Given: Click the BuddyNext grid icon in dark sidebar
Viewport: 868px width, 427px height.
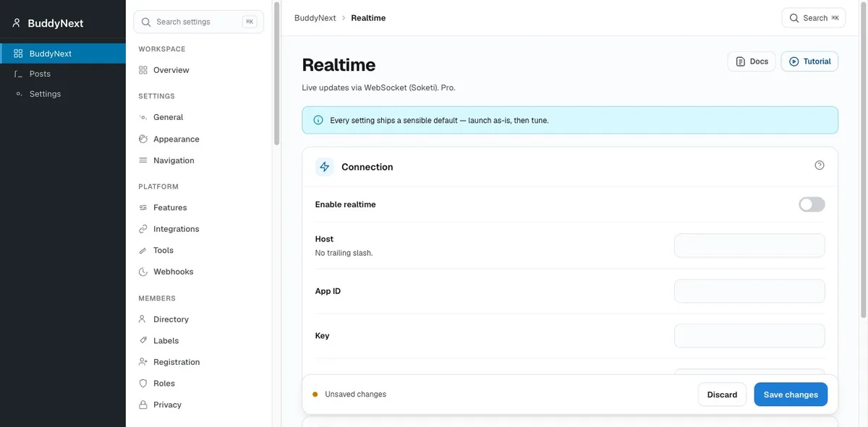Looking at the screenshot, I should [x=19, y=53].
